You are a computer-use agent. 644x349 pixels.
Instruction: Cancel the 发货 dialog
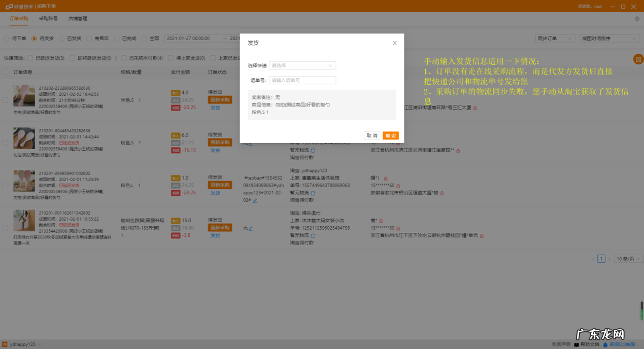(371, 135)
